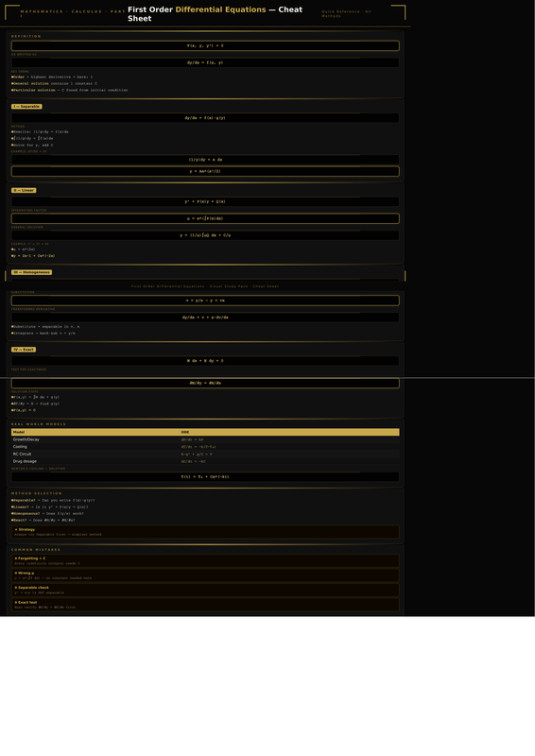Click the 'Separable check' mistake card

coord(205,590)
